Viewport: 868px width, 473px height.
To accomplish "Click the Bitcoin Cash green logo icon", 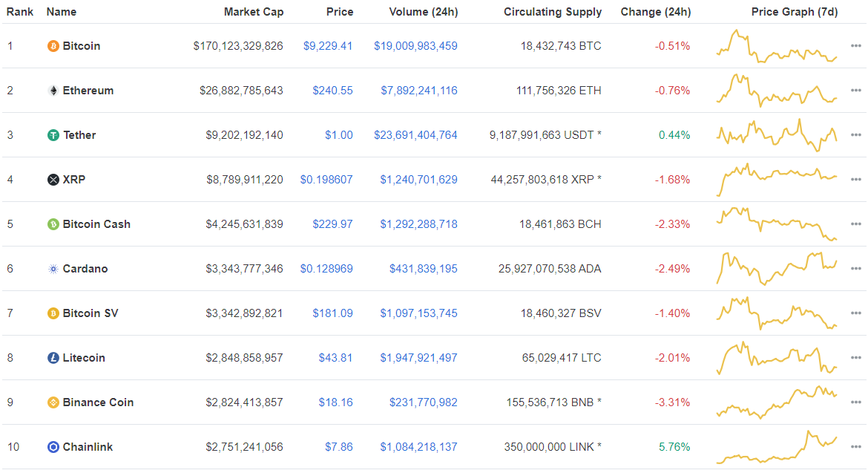I will point(53,224).
